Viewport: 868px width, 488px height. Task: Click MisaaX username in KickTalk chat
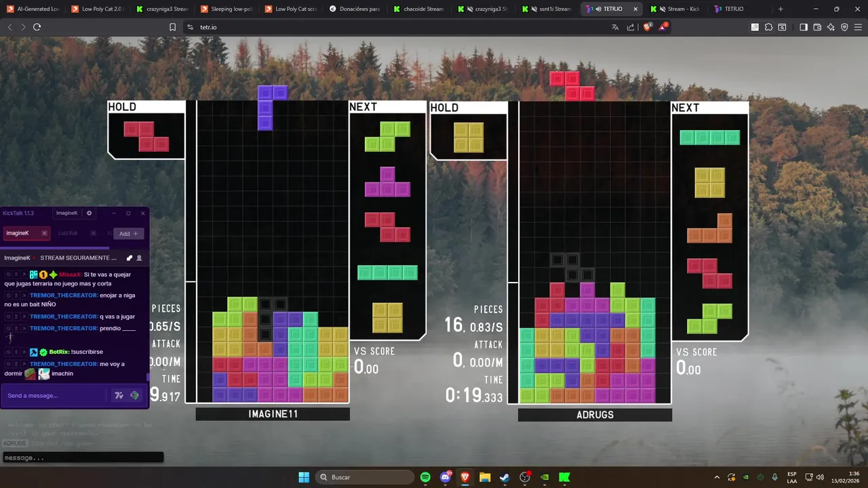pyautogui.click(x=71, y=274)
